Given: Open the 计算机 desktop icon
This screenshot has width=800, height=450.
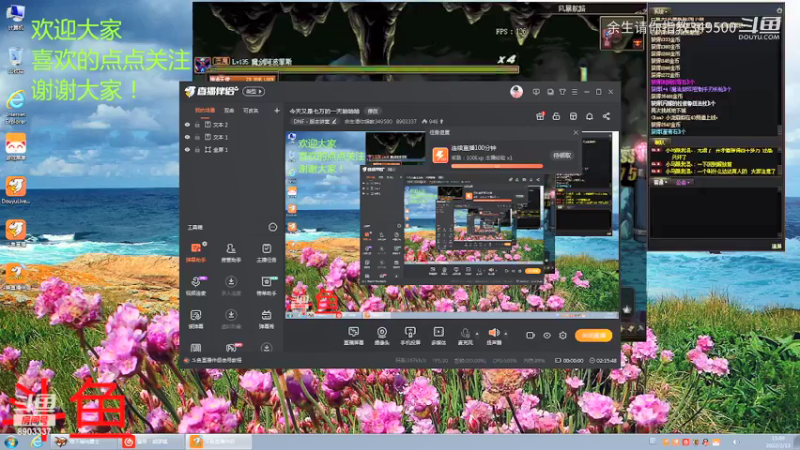Looking at the screenshot, I should click(15, 17).
